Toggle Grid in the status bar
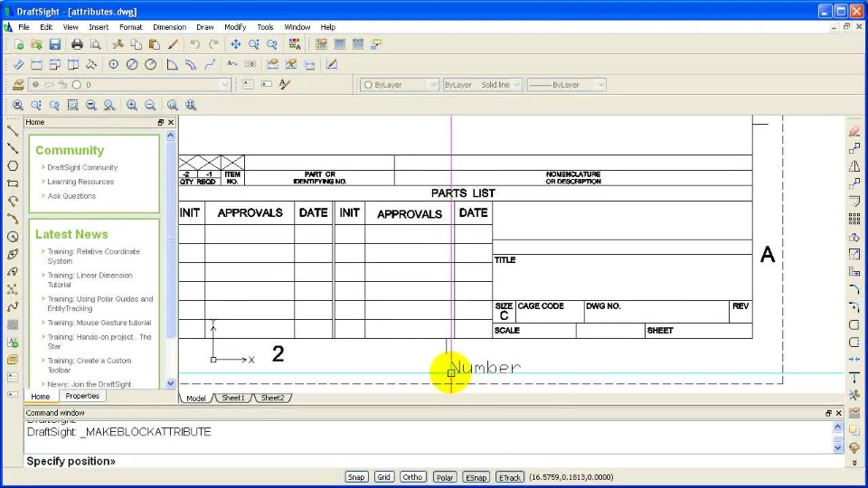The image size is (868, 488). (383, 477)
